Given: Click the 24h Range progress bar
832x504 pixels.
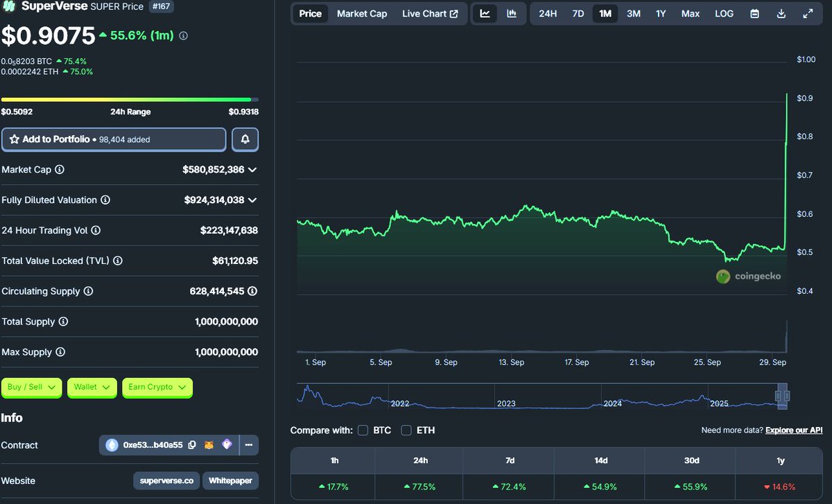Looking at the screenshot, I should click(x=130, y=100).
